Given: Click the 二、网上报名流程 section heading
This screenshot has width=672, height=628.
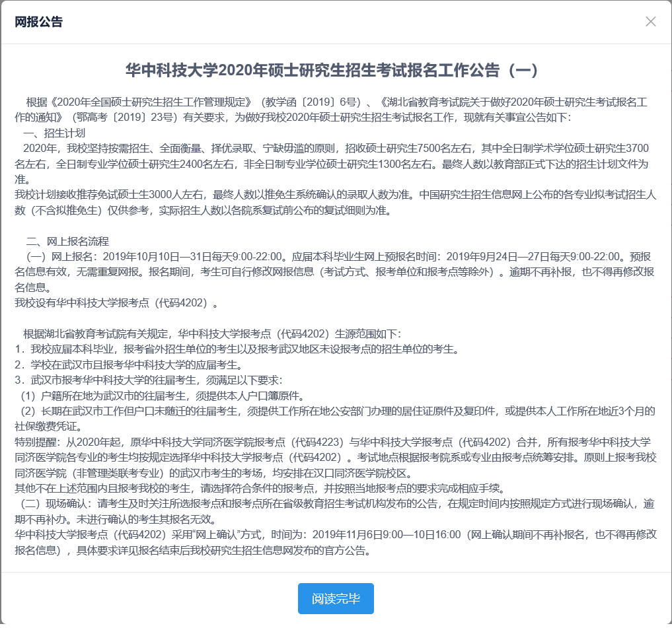Looking at the screenshot, I should click(67, 241).
